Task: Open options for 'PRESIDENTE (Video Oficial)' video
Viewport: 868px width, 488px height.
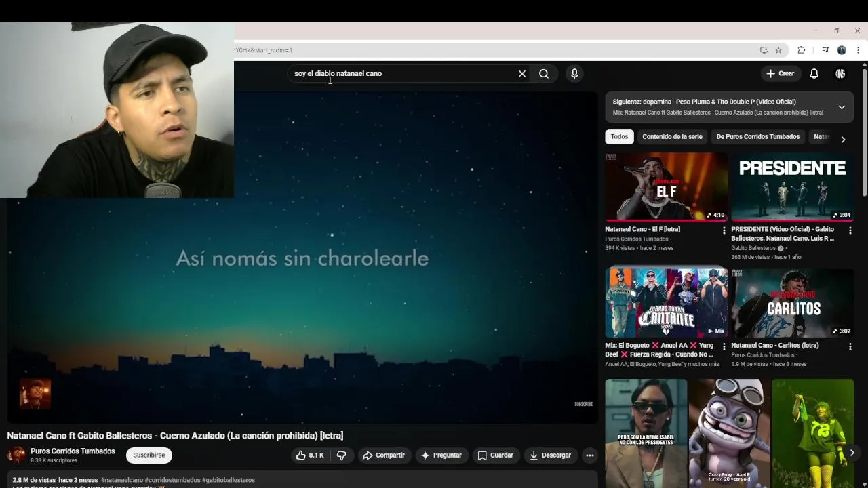Action: pos(850,230)
